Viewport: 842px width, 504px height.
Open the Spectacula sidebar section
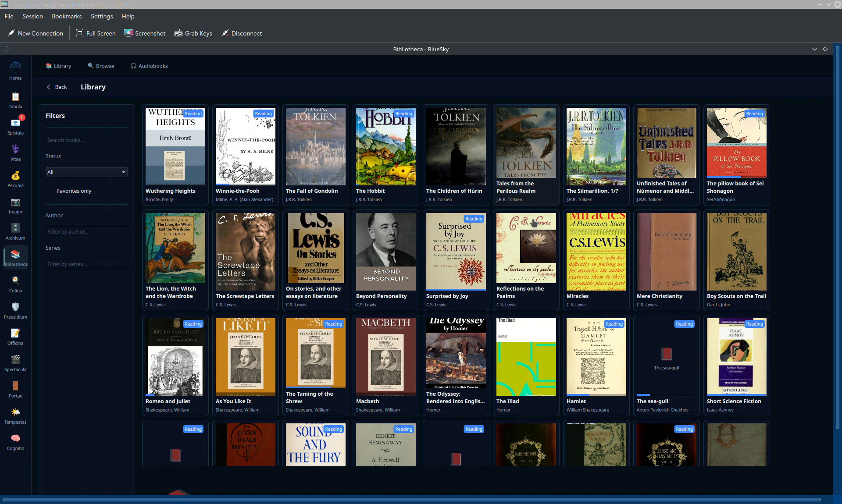click(x=15, y=362)
